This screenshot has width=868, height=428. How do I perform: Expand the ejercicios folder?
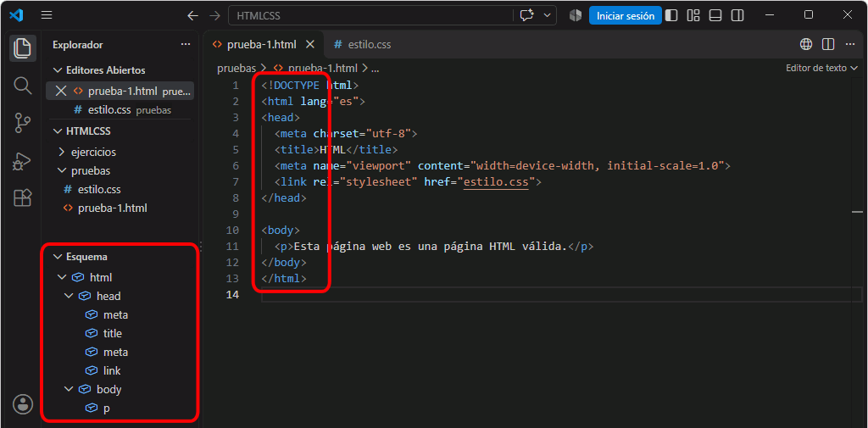point(61,152)
